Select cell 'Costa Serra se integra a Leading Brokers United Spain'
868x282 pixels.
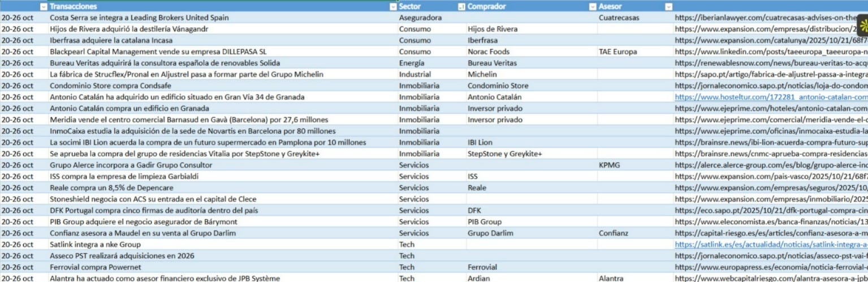pos(223,18)
